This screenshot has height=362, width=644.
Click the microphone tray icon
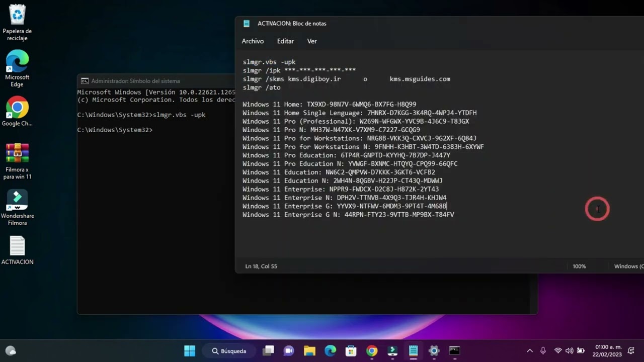click(x=543, y=351)
